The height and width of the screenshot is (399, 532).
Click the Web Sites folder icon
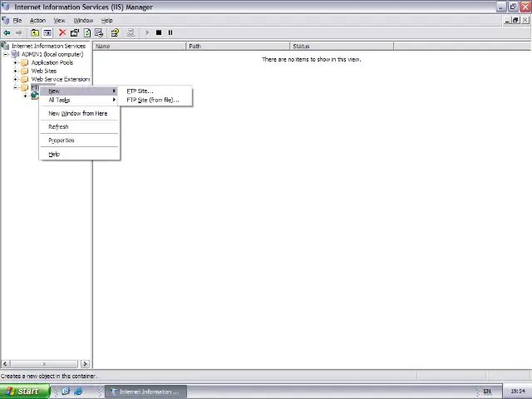click(24, 71)
